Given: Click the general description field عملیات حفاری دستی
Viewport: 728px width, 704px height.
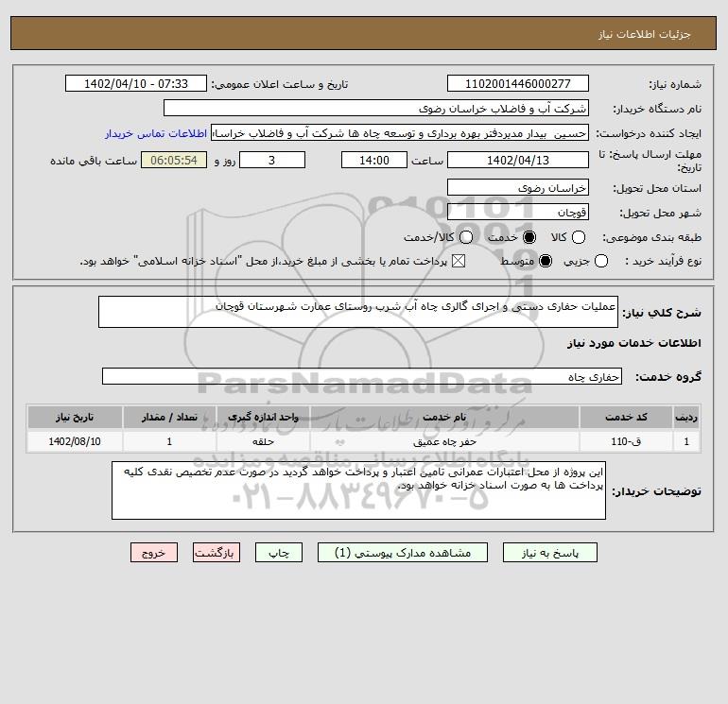Looking at the screenshot, I should coord(358,312).
